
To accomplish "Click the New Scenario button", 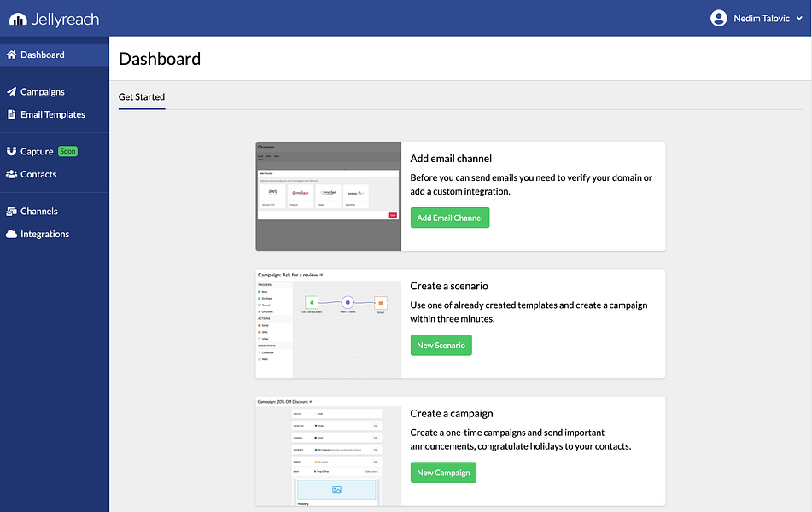I will coord(441,346).
